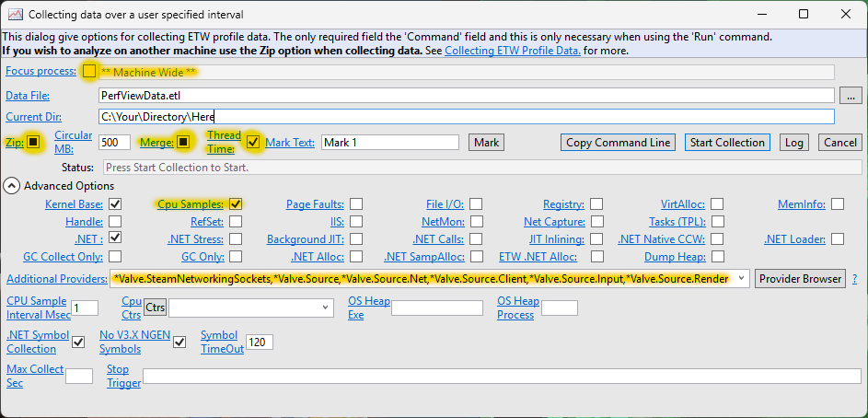Uncheck the Thread Time checkbox

pyautogui.click(x=253, y=142)
